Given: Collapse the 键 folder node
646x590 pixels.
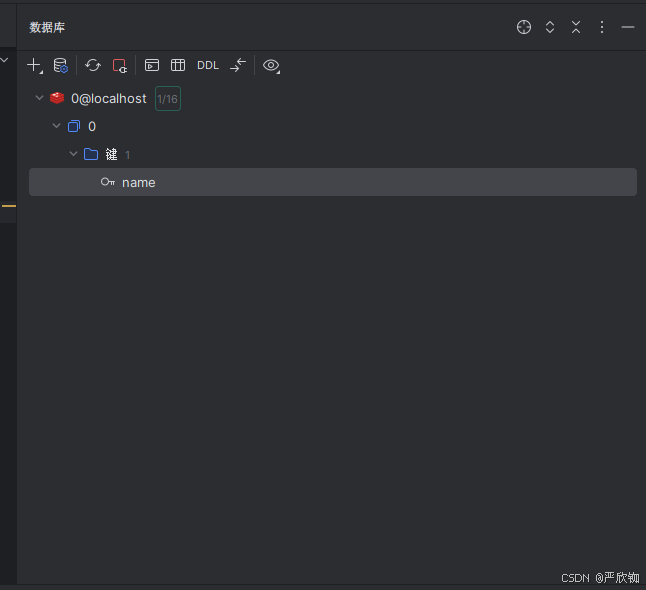Looking at the screenshot, I should pos(73,154).
